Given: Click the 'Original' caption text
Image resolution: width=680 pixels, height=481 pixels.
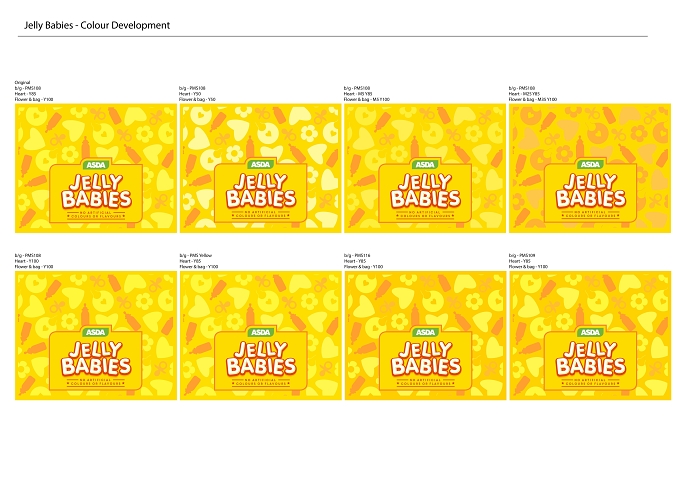Looking at the screenshot, I should [23, 82].
